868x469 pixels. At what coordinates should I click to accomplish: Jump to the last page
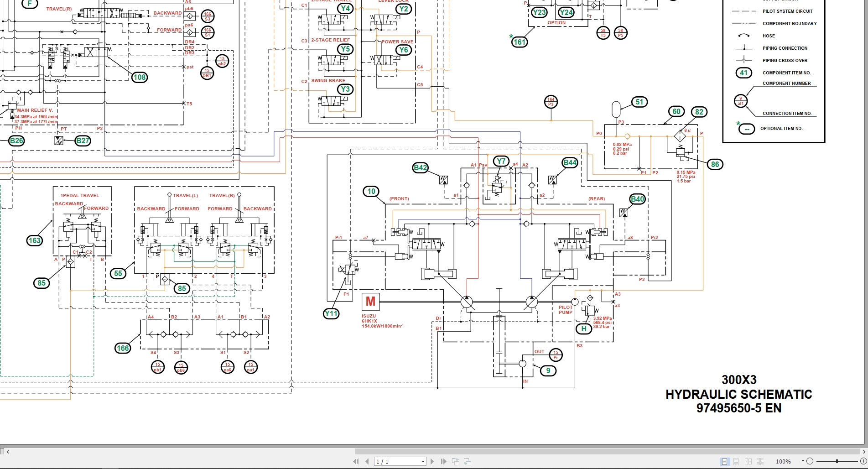point(443,461)
